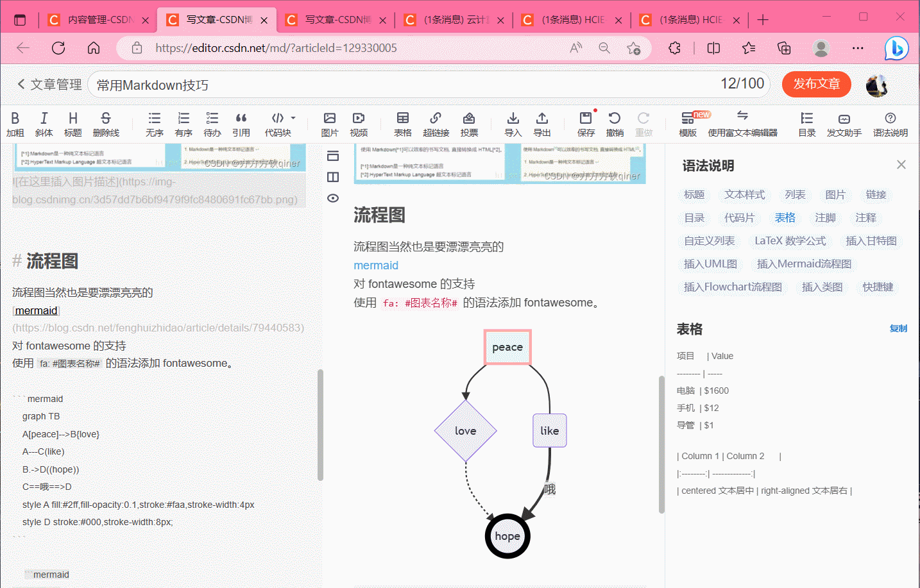Show 插入Flowchart流程图 syntax help
The height and width of the screenshot is (588, 920).
coord(733,287)
